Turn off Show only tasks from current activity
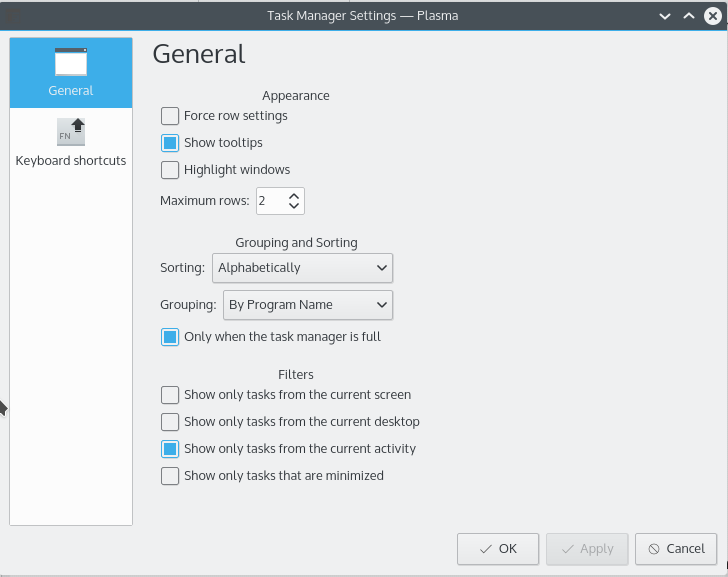 pyautogui.click(x=170, y=449)
